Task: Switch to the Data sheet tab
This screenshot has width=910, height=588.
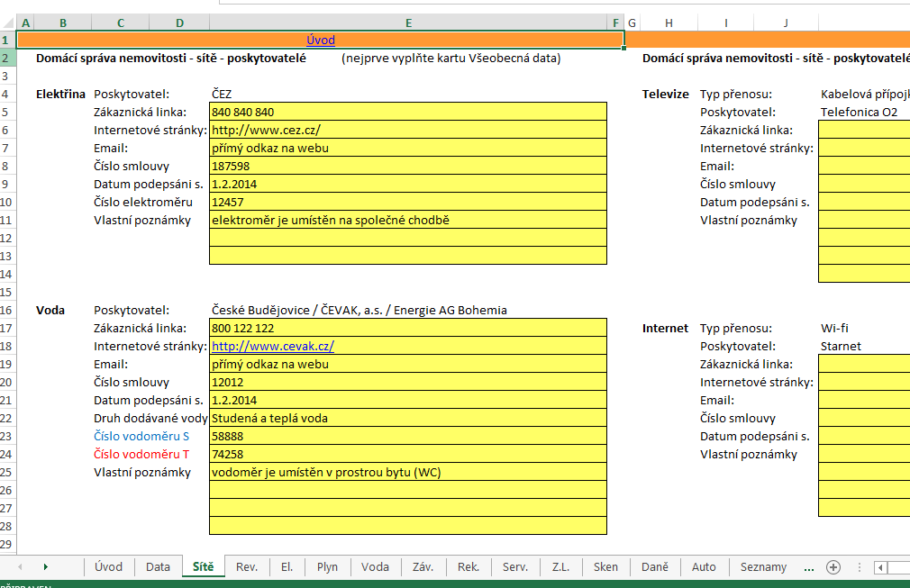Action: coord(158,567)
